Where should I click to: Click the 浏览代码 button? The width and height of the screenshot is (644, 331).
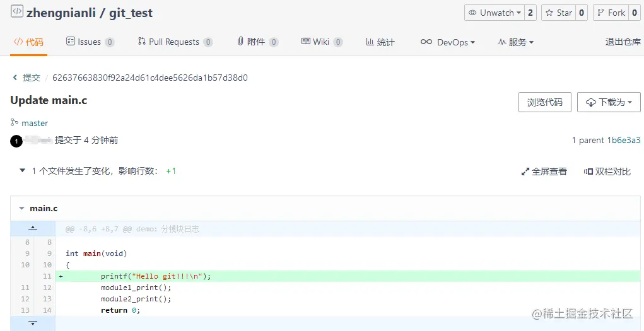(544, 102)
